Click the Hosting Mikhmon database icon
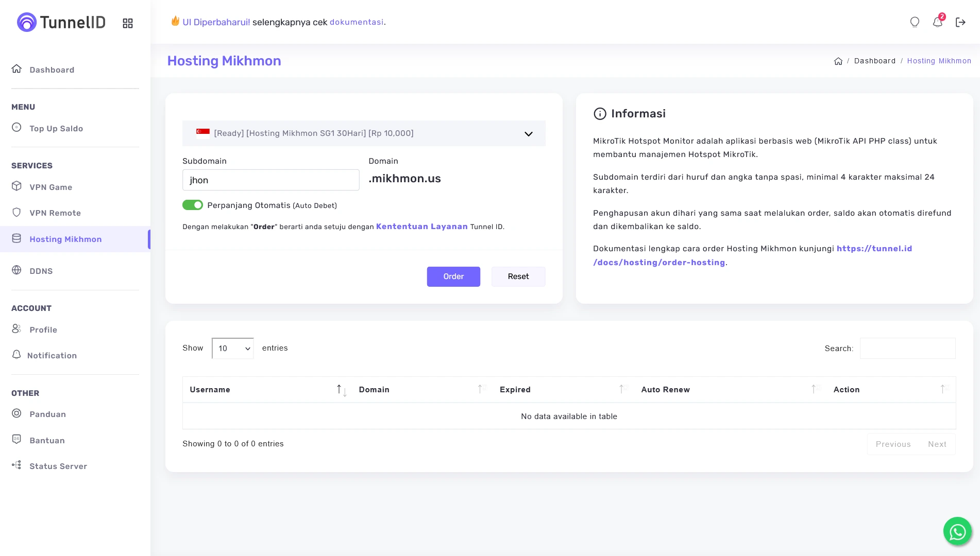The image size is (980, 556). (x=16, y=238)
